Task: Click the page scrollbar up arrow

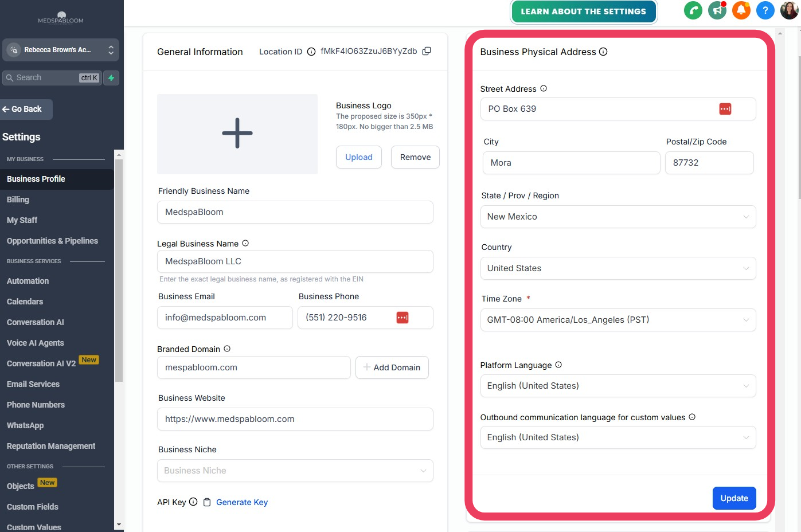Action: click(780, 33)
